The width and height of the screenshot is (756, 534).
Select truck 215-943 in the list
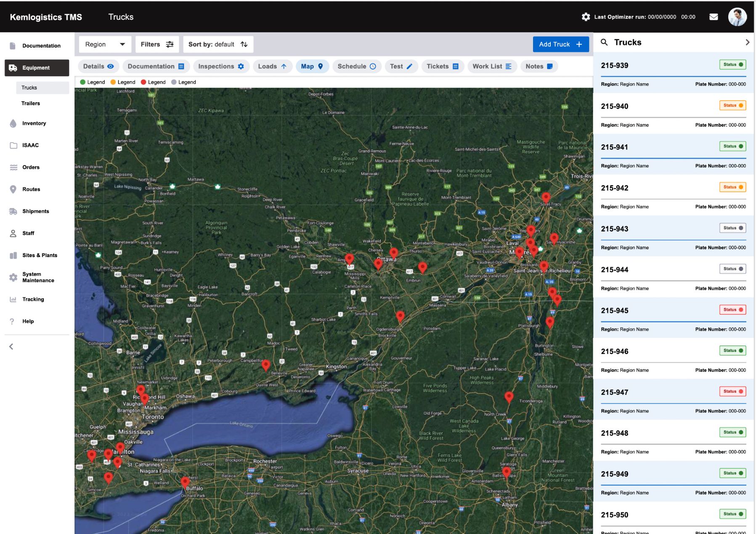click(673, 236)
